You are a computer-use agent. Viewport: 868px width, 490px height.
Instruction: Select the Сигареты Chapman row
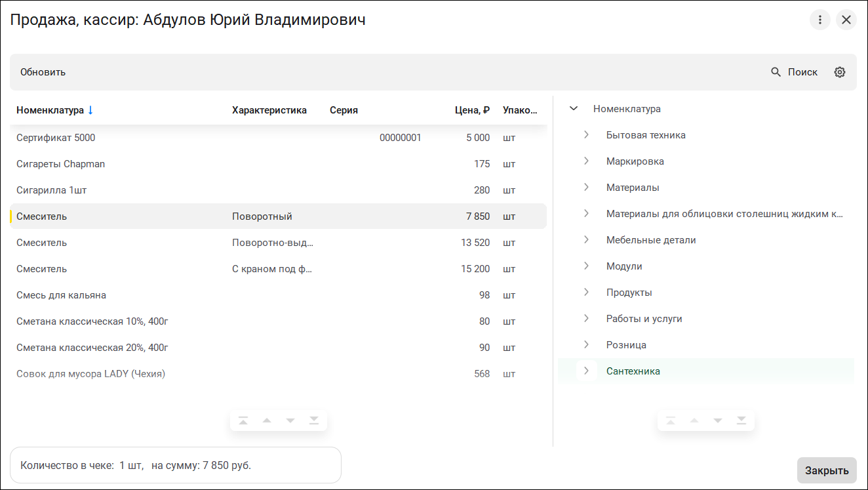tap(61, 164)
